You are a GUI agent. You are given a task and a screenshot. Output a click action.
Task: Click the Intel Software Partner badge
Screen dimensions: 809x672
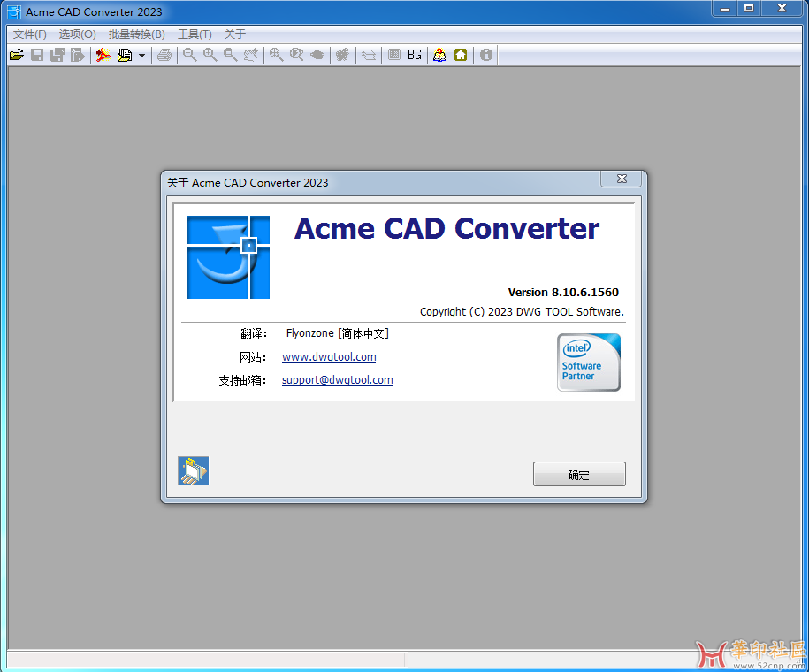point(589,363)
